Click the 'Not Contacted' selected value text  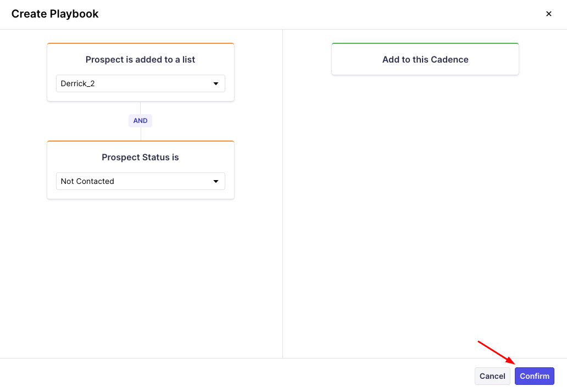click(x=87, y=181)
